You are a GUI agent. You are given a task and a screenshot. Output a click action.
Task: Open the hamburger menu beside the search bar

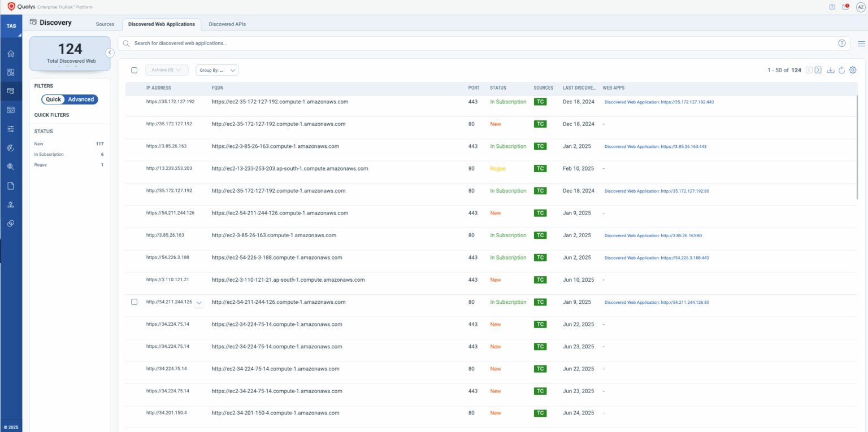(861, 43)
